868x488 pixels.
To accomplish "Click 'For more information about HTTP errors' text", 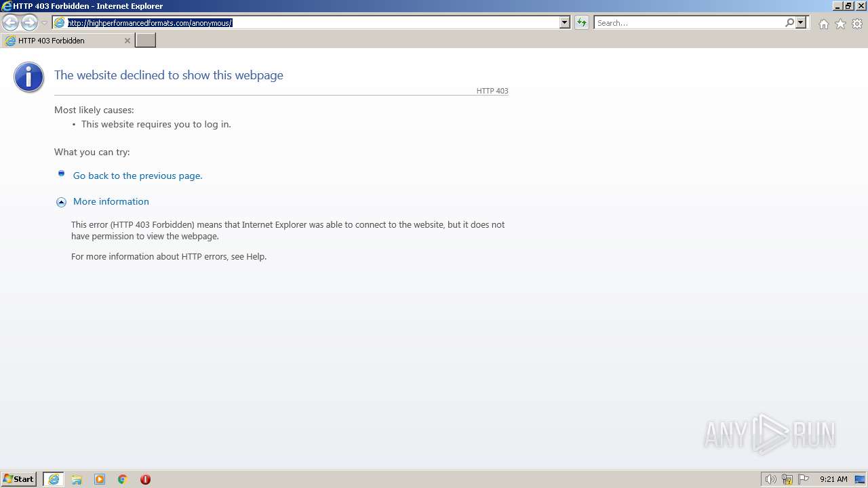I will pos(169,256).
